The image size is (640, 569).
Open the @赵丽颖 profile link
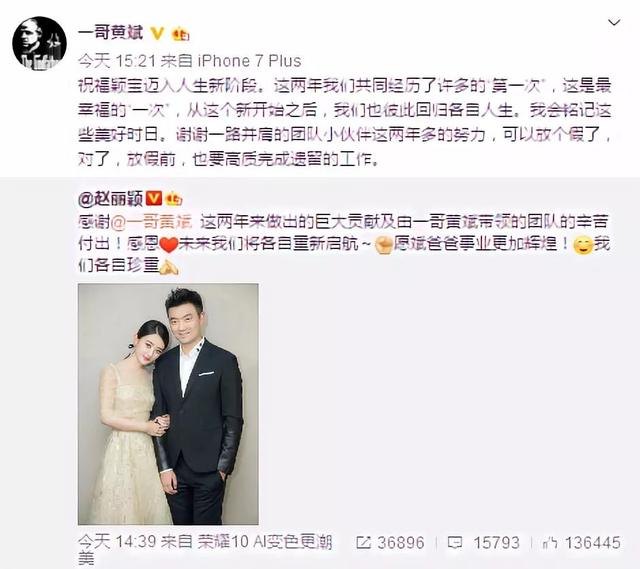(111, 199)
